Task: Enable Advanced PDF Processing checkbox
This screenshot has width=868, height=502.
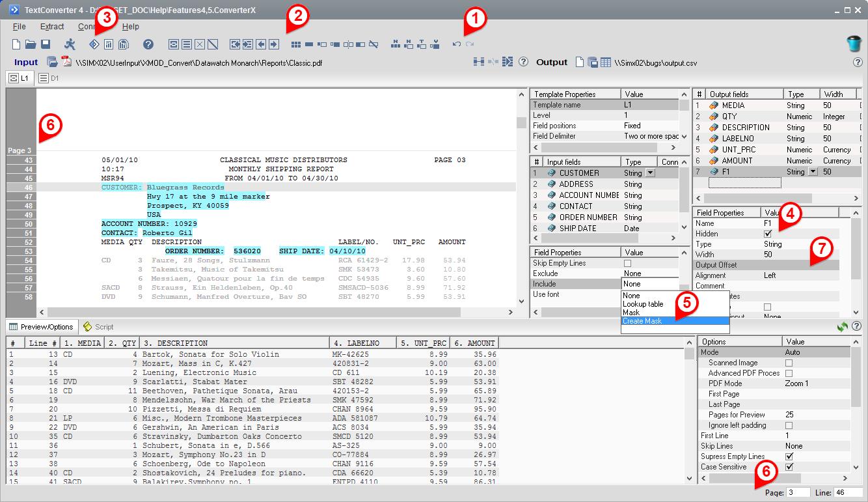Action: click(x=789, y=373)
